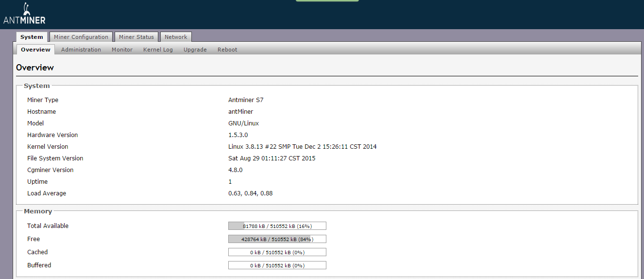View the Kernel Log sub-tab

[158, 50]
